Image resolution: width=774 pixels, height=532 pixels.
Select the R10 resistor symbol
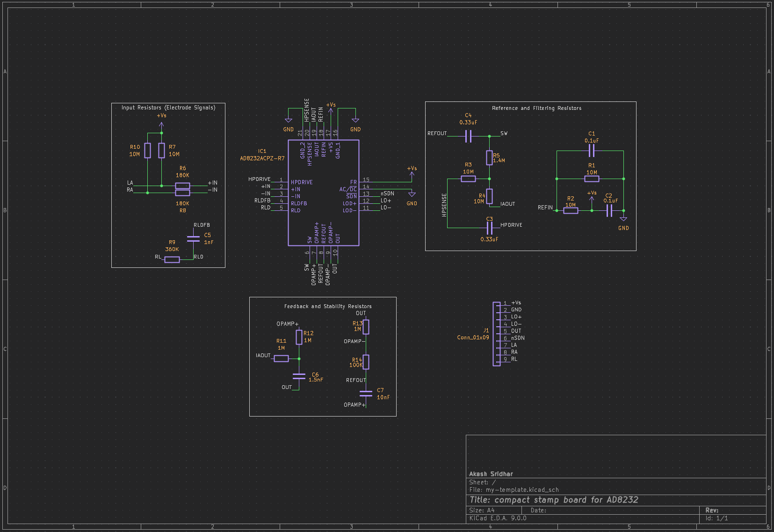(147, 151)
